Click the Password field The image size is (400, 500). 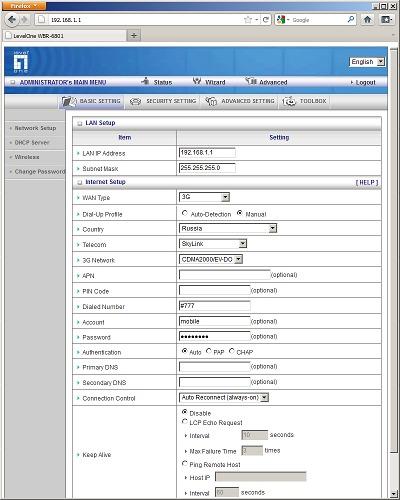click(214, 336)
